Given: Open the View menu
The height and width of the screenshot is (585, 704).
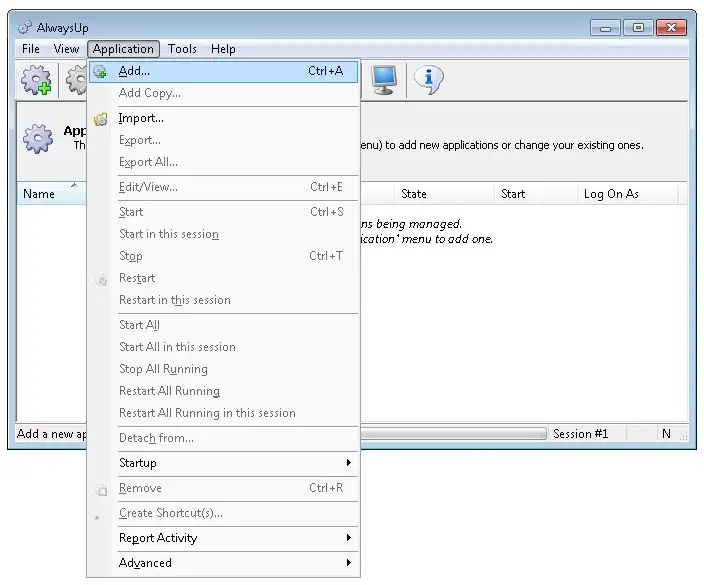Looking at the screenshot, I should [66, 49].
